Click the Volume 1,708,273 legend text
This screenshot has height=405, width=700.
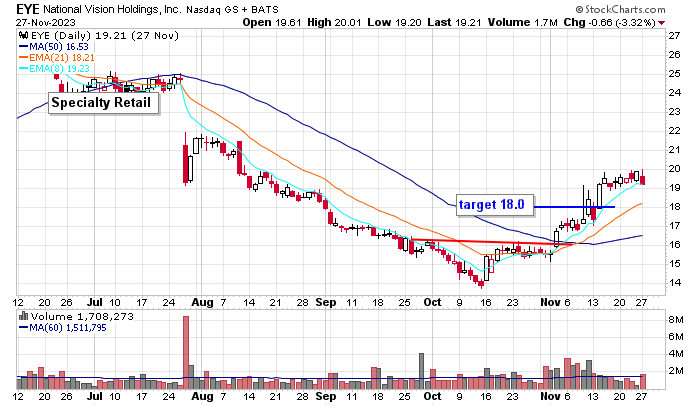click(82, 317)
